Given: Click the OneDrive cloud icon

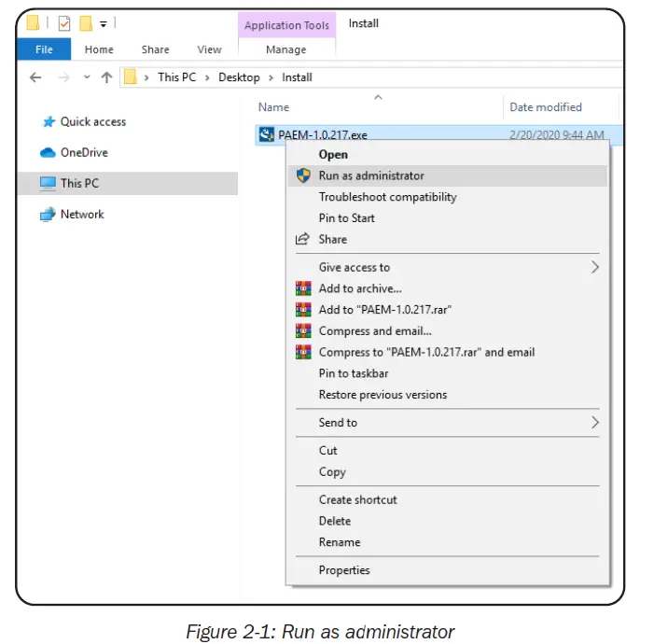Looking at the screenshot, I should coord(48,153).
